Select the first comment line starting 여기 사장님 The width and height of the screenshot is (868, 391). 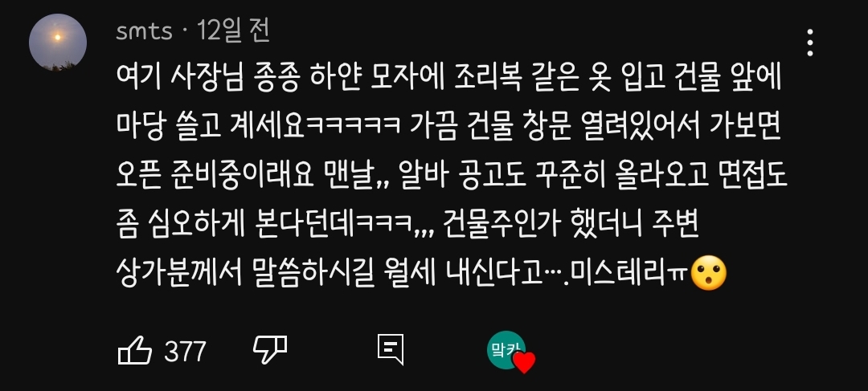pos(448,81)
